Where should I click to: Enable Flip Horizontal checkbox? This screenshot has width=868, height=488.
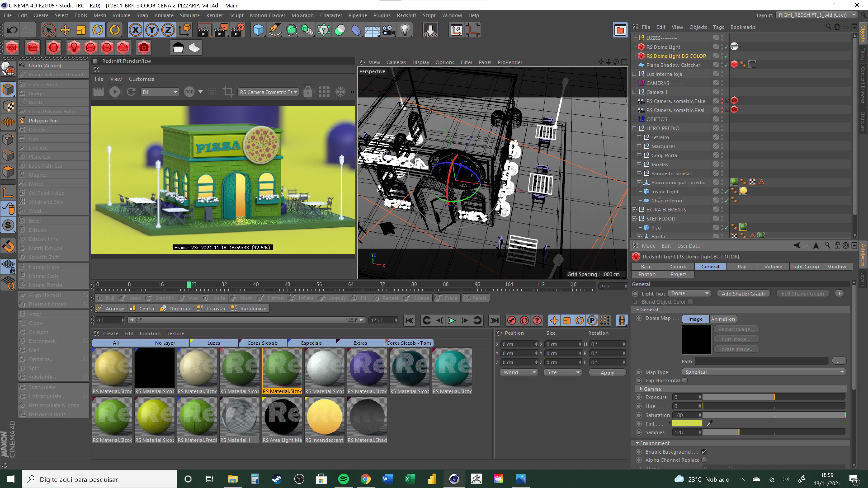(x=685, y=380)
